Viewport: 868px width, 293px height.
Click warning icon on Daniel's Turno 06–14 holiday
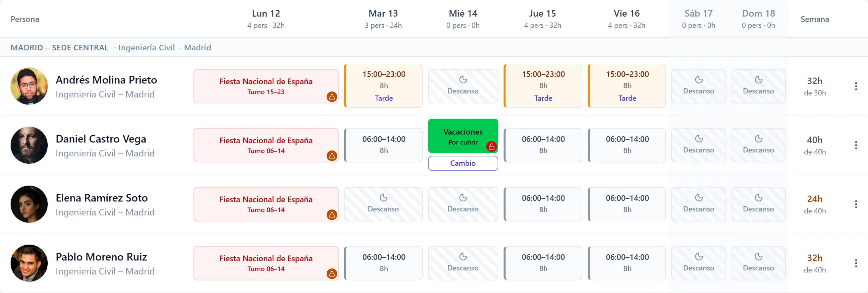pyautogui.click(x=332, y=156)
